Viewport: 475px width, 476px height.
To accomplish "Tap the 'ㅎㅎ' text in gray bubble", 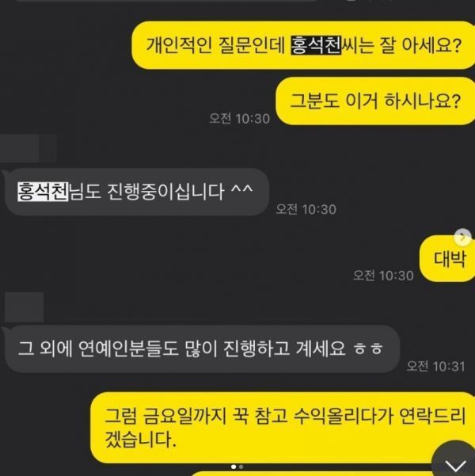I will pos(368,349).
